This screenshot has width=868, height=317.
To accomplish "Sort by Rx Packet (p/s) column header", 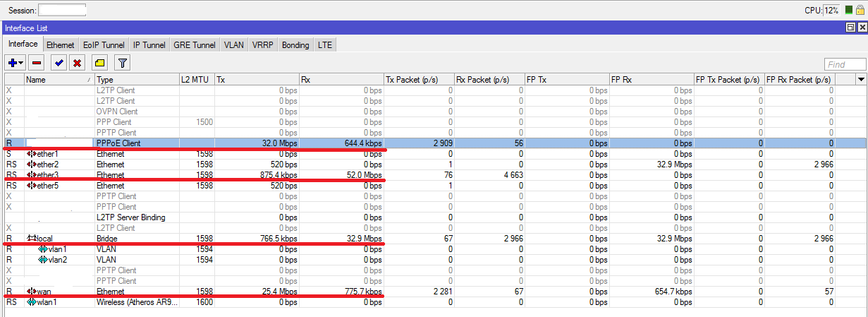I will point(489,79).
